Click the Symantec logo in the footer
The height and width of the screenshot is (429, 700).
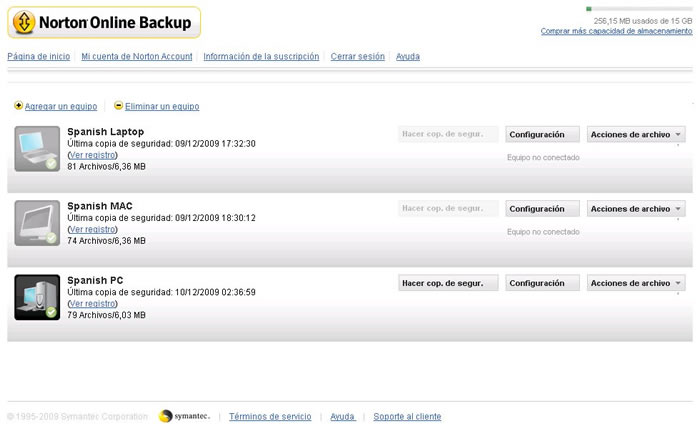tap(184, 416)
